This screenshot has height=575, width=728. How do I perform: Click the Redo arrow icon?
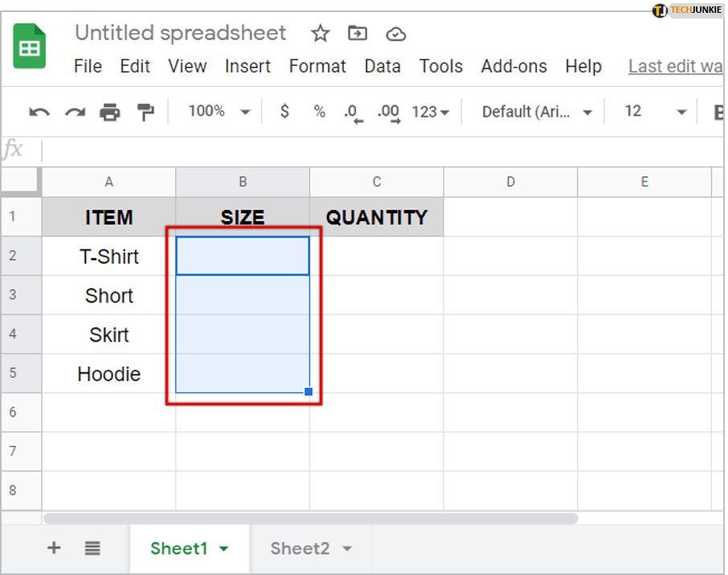pyautogui.click(x=75, y=113)
